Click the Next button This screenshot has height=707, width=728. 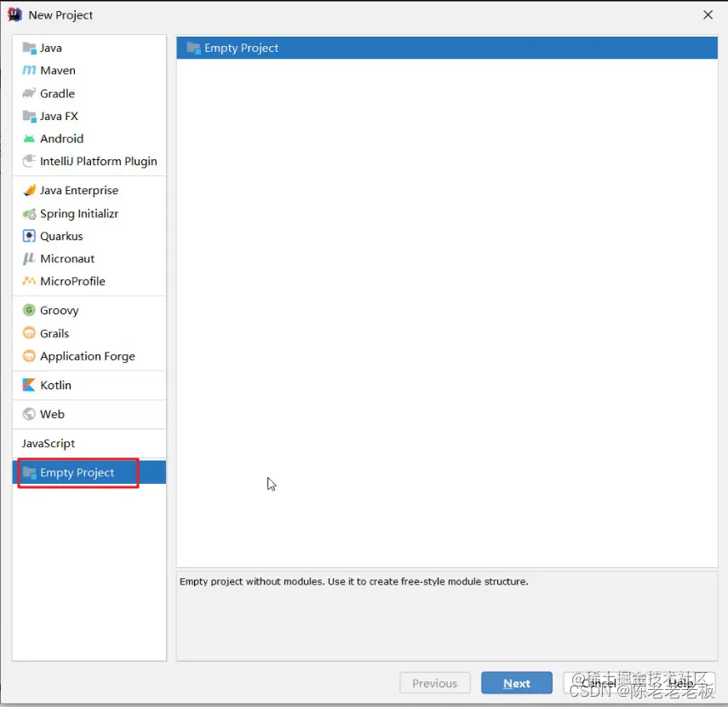[x=517, y=683]
